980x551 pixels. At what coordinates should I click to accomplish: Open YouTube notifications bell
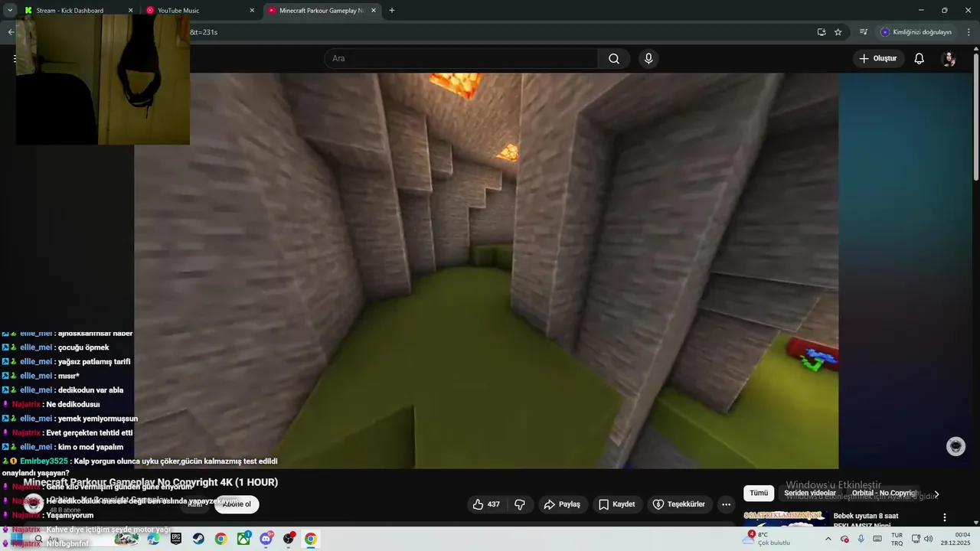920,59
